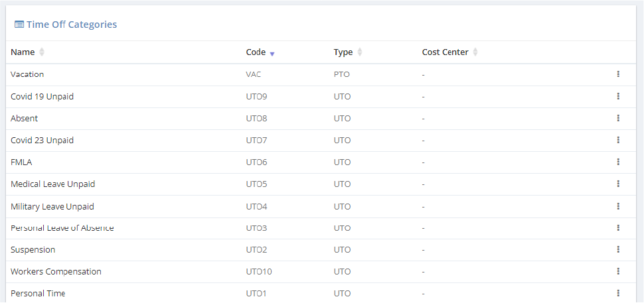Image resolution: width=644 pixels, height=303 pixels.
Task: Click the Personal Time category row
Action: 38,293
